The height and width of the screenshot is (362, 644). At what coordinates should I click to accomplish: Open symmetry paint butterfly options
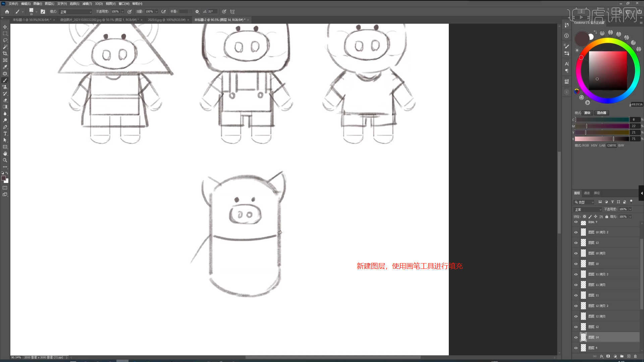232,11
